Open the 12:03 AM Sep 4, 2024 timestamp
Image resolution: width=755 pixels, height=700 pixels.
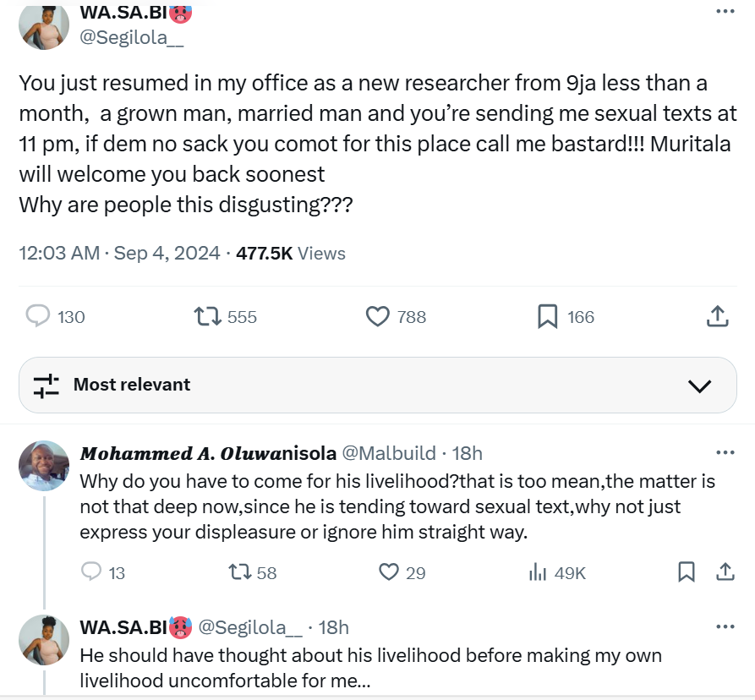(119, 253)
